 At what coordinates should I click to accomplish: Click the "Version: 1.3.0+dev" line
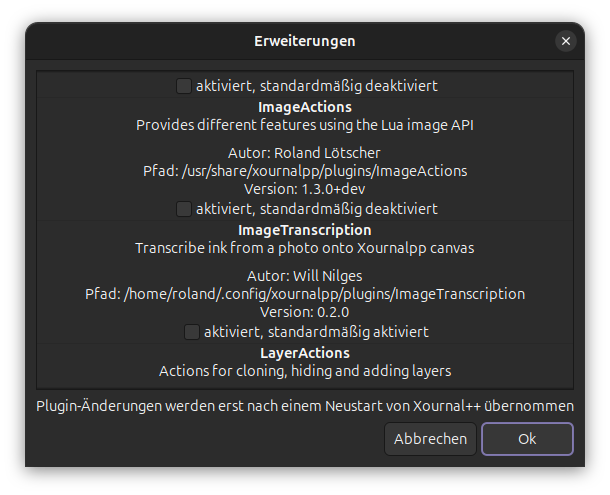point(305,189)
